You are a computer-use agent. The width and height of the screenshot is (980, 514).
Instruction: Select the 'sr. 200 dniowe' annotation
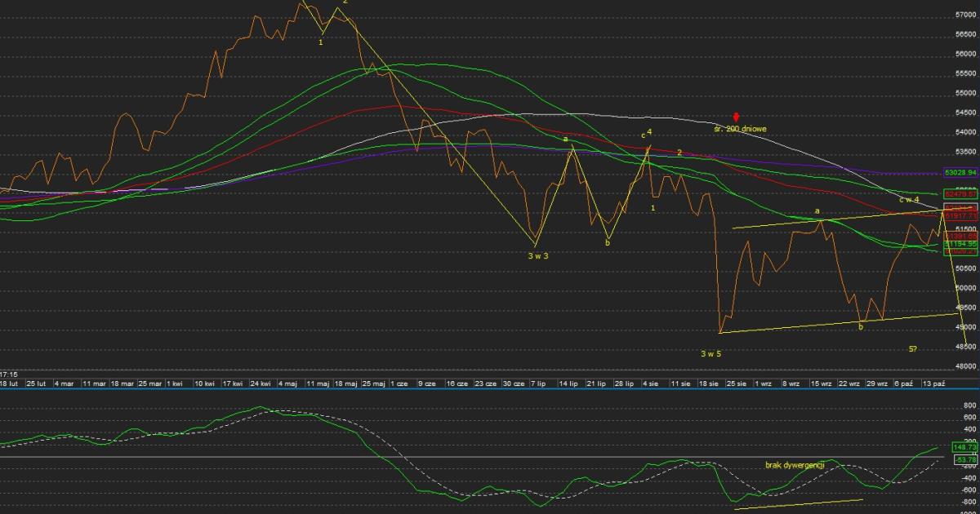(x=740, y=129)
